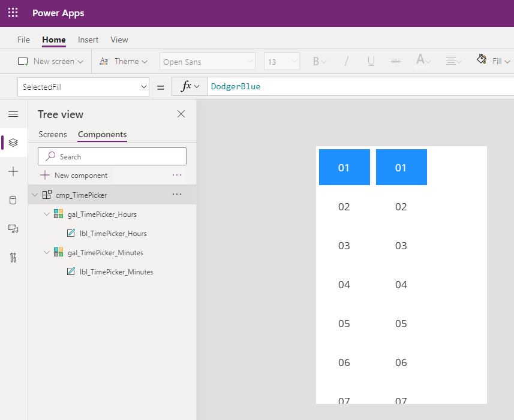Open the Insert pane with plus icon

click(x=13, y=171)
